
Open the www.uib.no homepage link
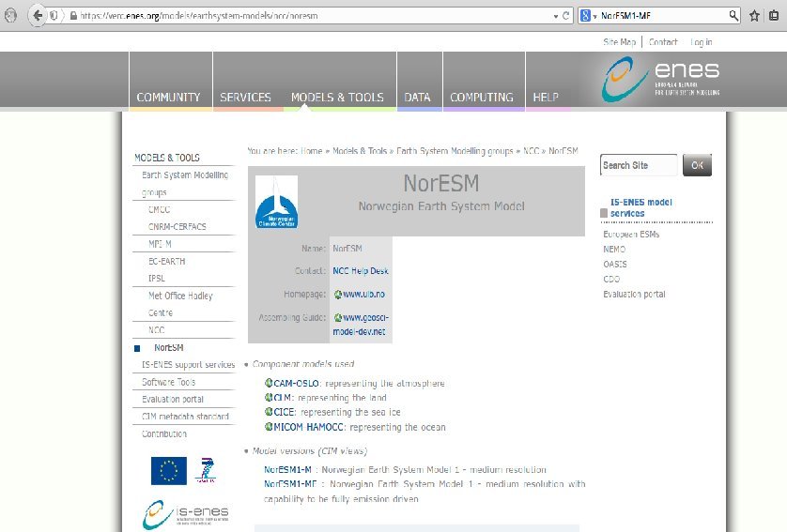pyautogui.click(x=363, y=295)
